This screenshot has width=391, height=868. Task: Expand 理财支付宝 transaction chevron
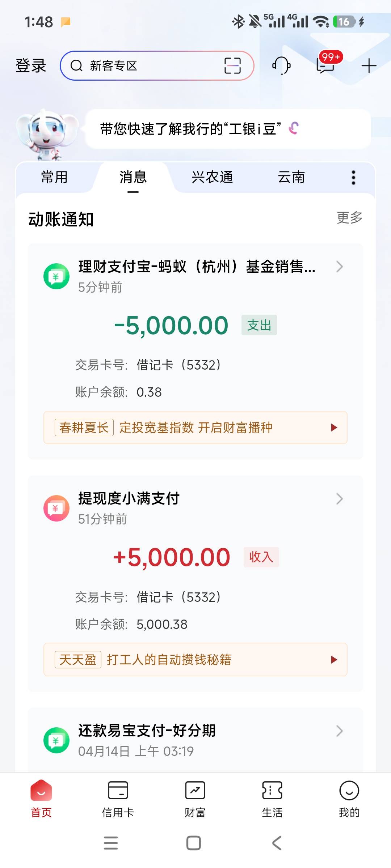pyautogui.click(x=339, y=267)
